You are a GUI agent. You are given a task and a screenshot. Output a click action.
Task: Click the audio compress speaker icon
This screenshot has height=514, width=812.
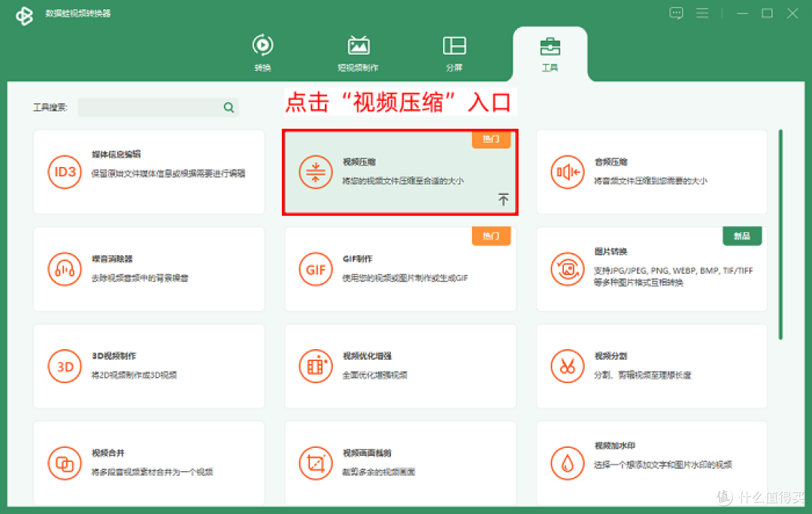click(x=567, y=172)
